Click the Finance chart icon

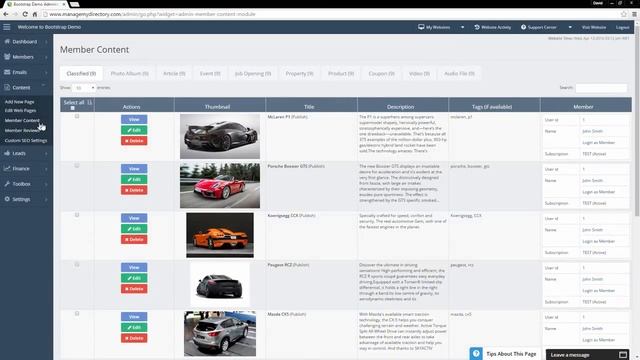pos(7,169)
